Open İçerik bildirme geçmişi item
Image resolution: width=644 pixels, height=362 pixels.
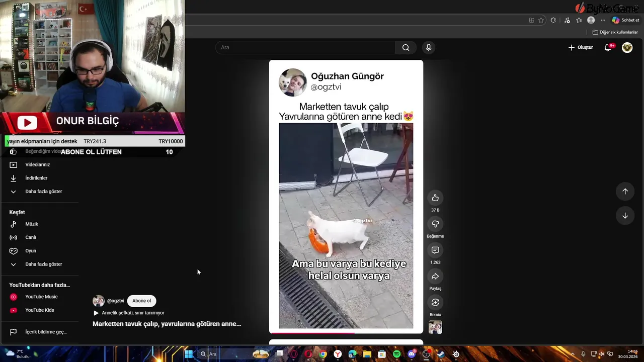[x=46, y=332]
